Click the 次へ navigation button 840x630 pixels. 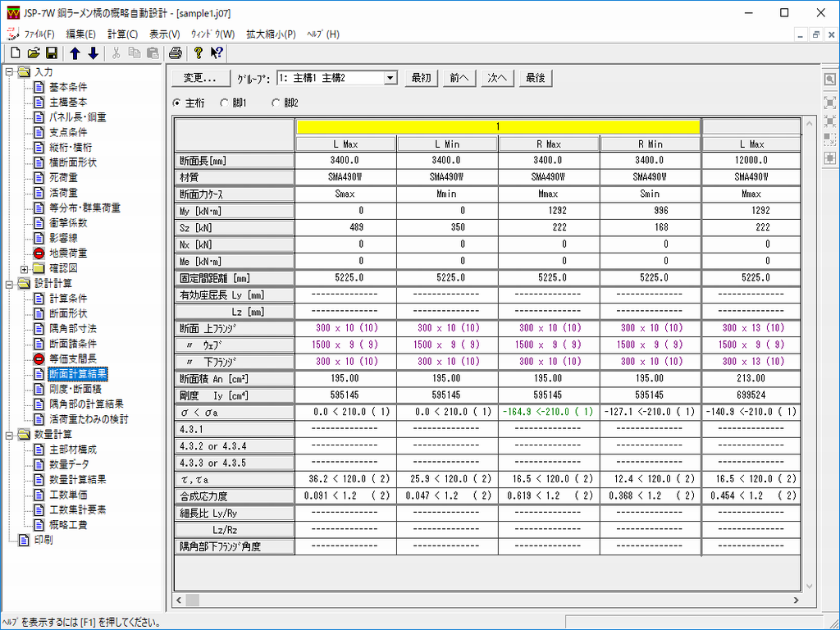[x=497, y=78]
